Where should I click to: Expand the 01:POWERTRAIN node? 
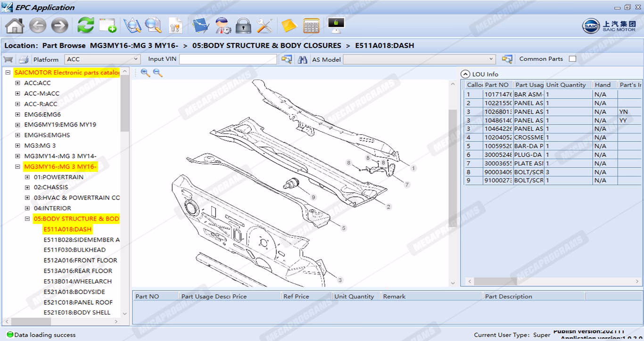(x=27, y=177)
